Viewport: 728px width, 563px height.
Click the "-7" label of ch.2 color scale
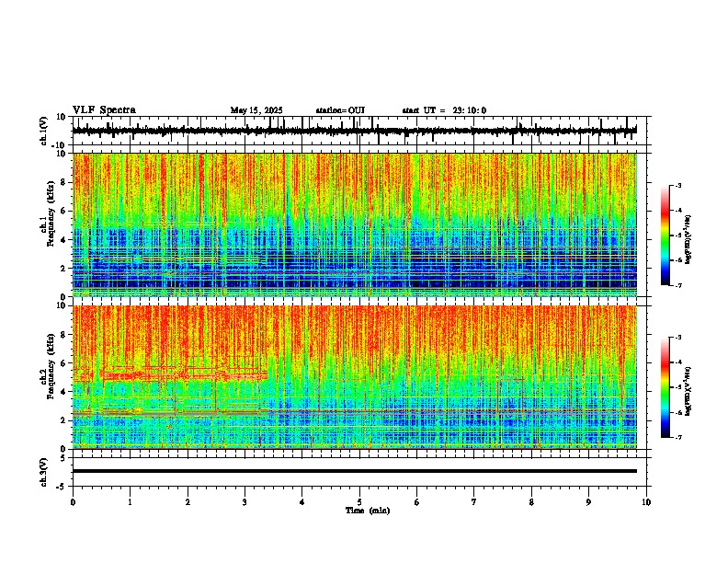(x=678, y=437)
